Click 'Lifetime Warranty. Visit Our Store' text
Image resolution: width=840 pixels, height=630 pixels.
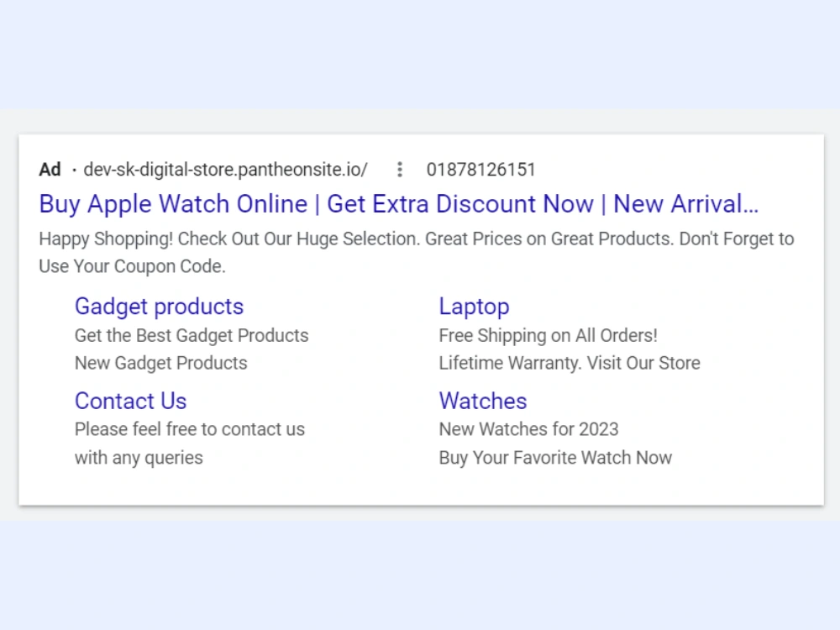[570, 363]
